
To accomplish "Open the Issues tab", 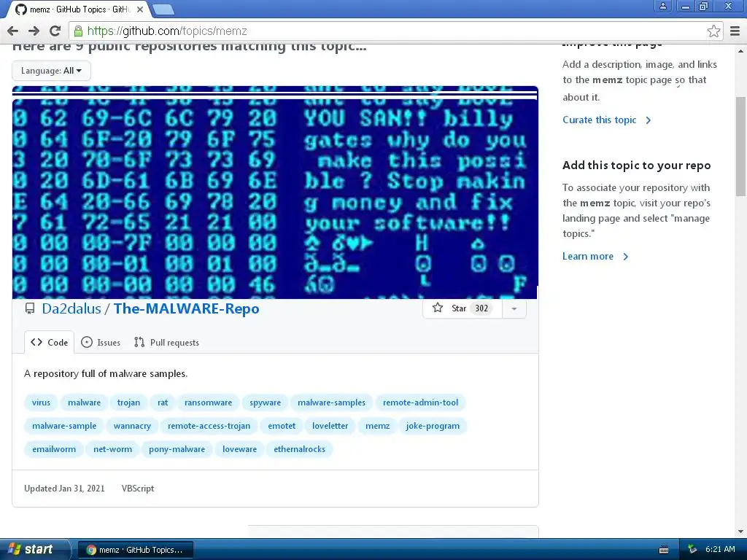I will pos(101,342).
